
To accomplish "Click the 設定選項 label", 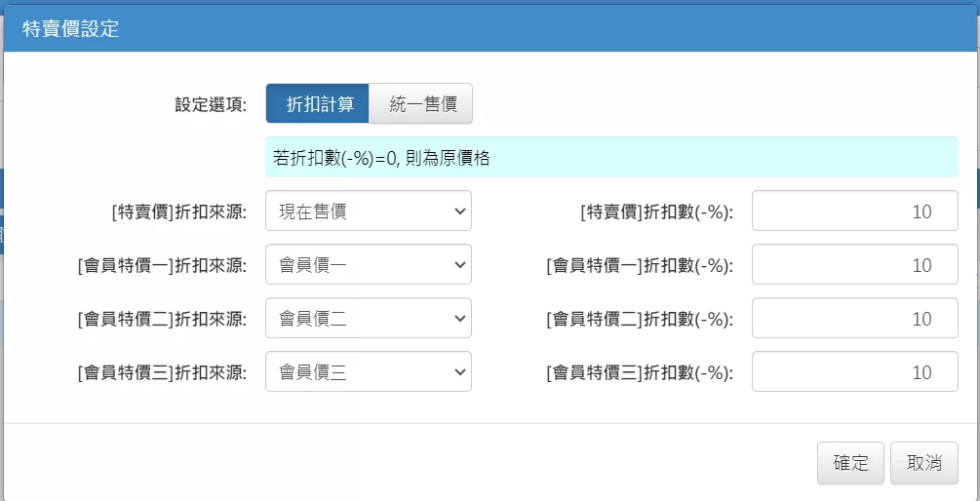I will point(212,104).
